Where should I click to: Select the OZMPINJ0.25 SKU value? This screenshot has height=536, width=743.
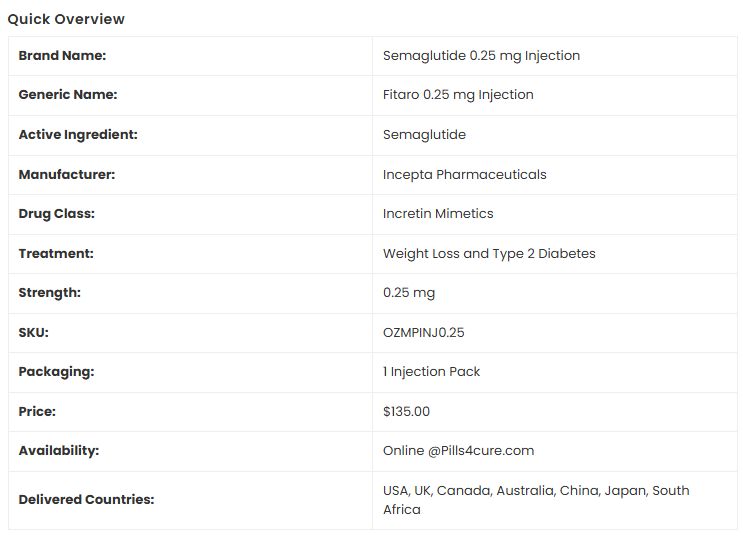(424, 333)
